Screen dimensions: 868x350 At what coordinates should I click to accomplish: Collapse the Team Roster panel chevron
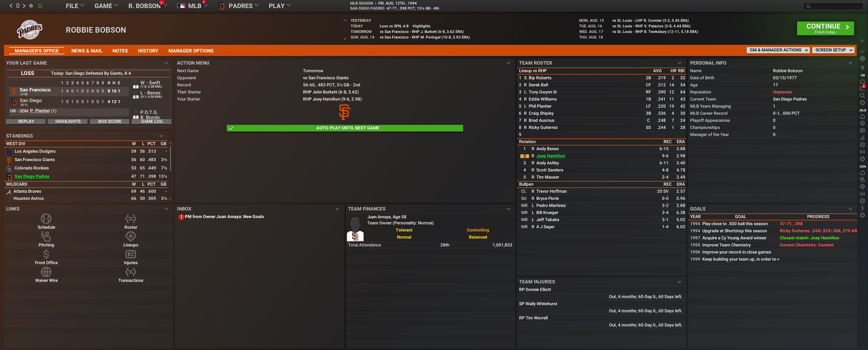679,63
